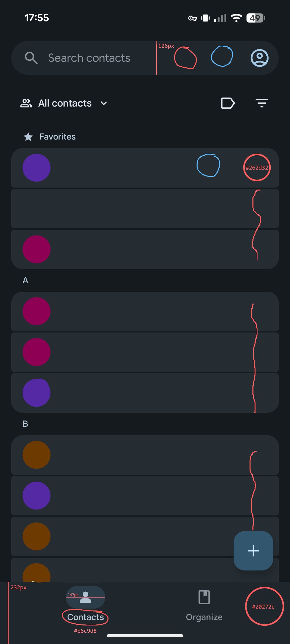
Task: Tap the people icon beside All contacts
Action: [26, 103]
